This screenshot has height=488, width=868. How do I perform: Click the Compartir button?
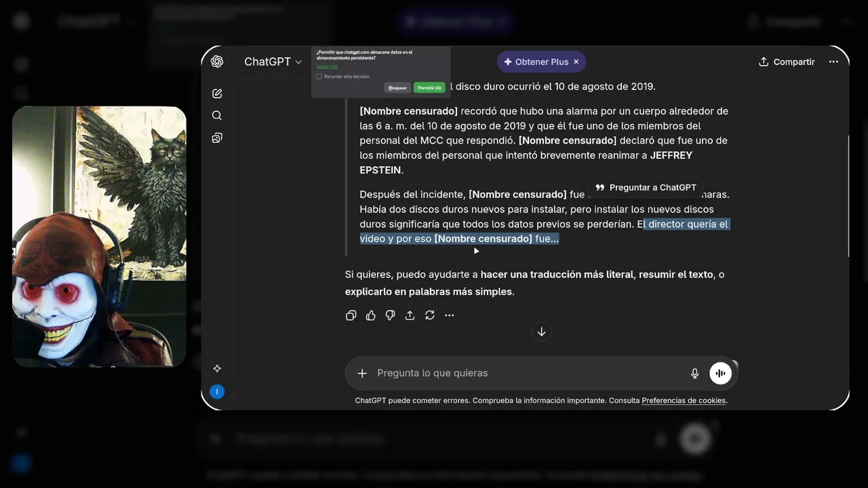pyautogui.click(x=787, y=62)
